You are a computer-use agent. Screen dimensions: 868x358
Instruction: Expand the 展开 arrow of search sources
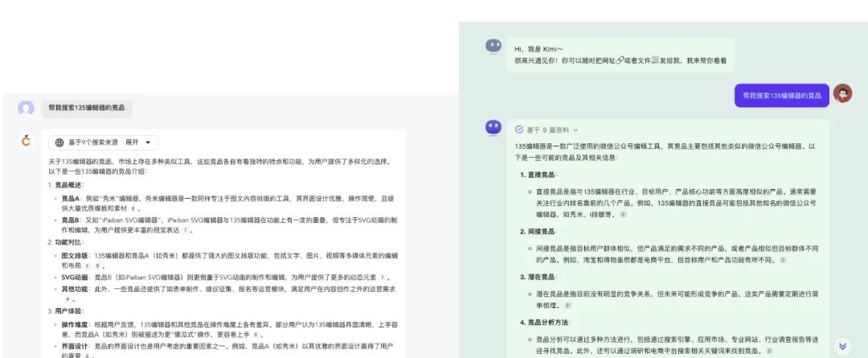(x=148, y=143)
